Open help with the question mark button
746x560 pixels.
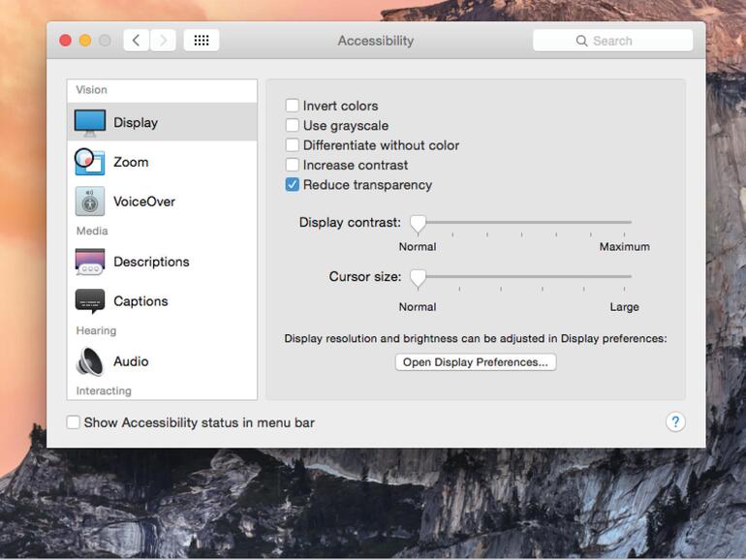[x=675, y=422]
